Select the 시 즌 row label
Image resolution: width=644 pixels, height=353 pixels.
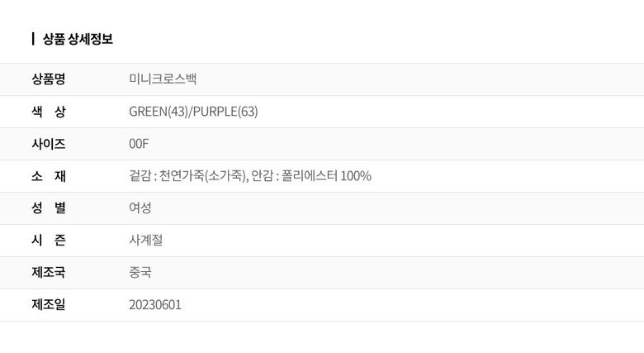click(x=49, y=241)
